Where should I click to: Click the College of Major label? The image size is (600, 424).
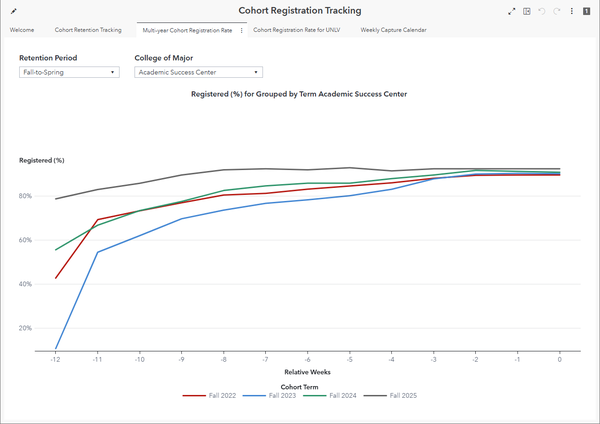[x=163, y=58]
